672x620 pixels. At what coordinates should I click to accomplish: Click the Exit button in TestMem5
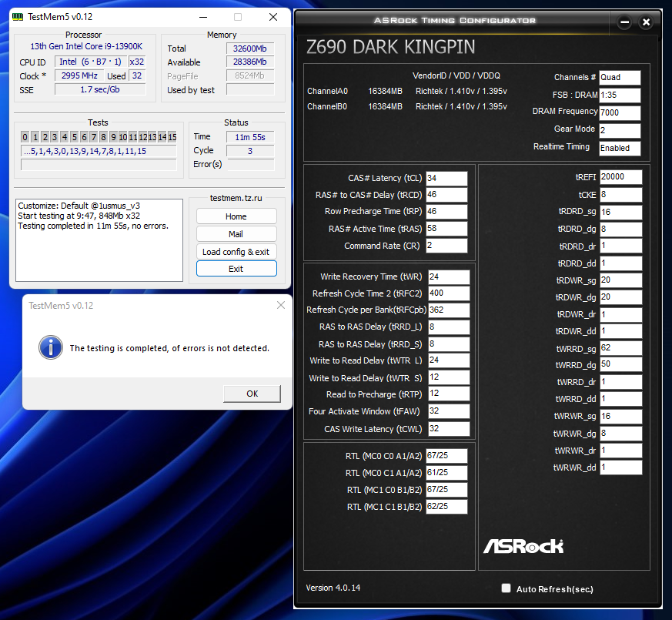236,269
